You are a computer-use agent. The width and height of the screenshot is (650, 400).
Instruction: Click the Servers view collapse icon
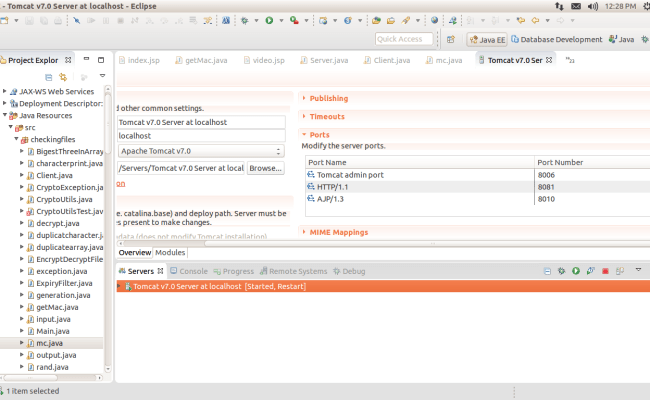click(x=547, y=271)
